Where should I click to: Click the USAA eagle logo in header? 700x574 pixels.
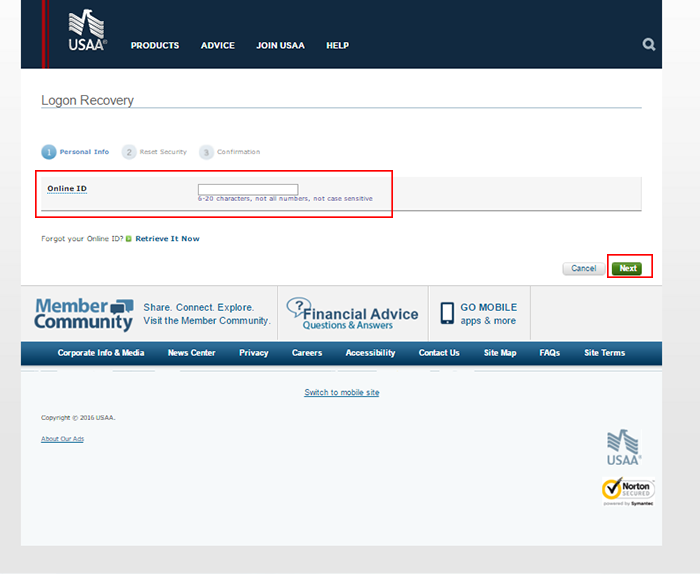87,31
